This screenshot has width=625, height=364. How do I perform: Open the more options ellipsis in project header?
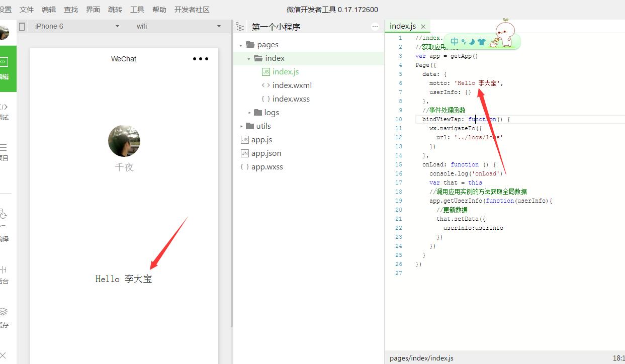375,27
